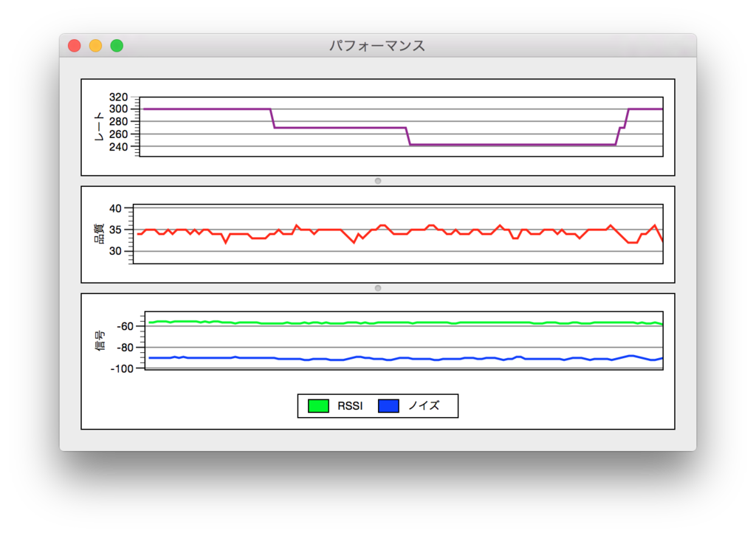Click the green zoom button
The height and width of the screenshot is (536, 756).
pos(117,46)
